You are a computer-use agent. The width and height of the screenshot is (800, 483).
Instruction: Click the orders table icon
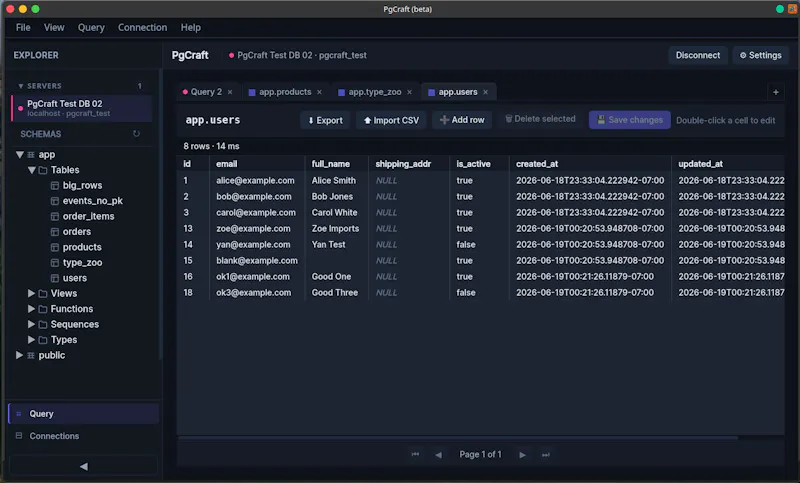pyautogui.click(x=55, y=232)
